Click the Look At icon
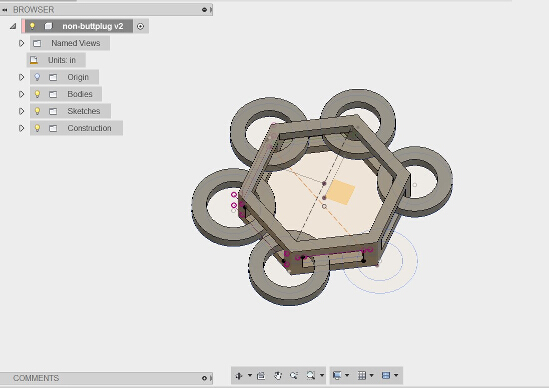Image resolution: width=549 pixels, height=388 pixels. coord(261,376)
